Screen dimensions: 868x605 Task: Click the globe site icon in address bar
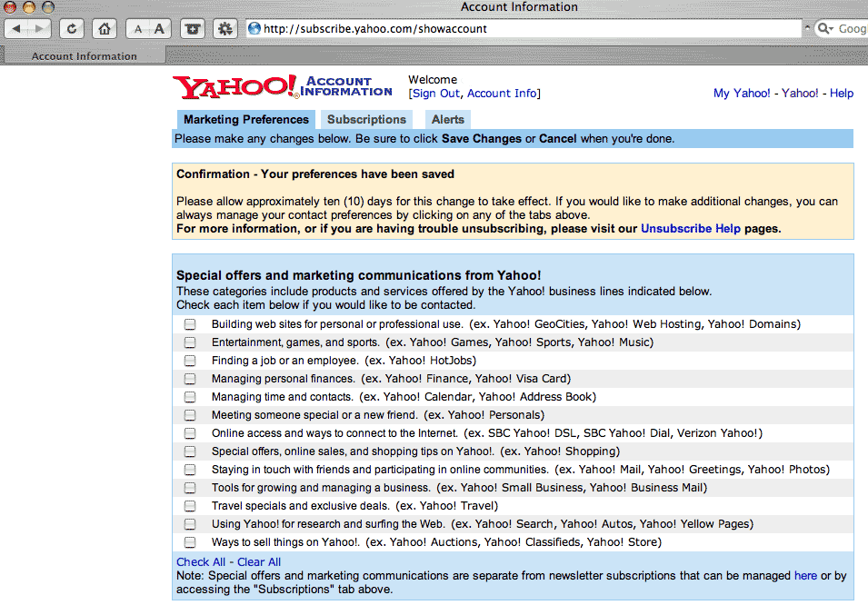pos(254,28)
